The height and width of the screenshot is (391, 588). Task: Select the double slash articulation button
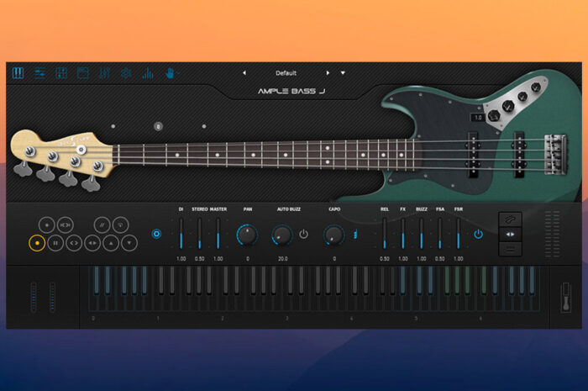tap(102, 225)
